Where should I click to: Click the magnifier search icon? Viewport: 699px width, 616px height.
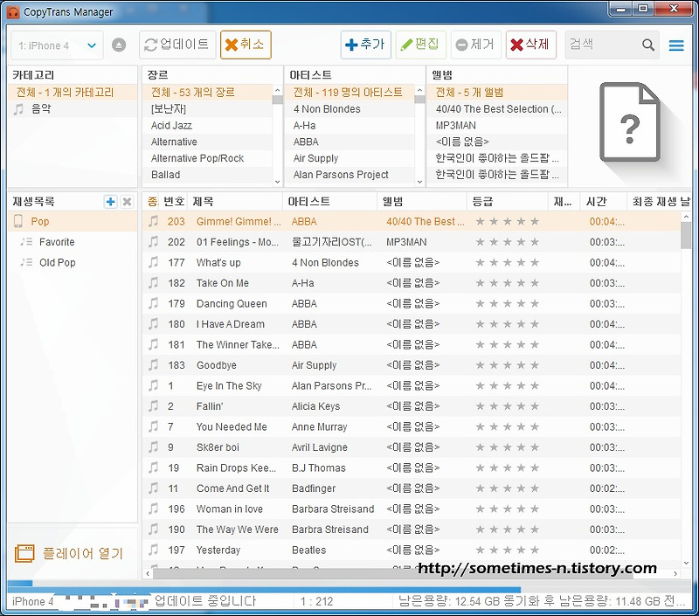tap(648, 45)
